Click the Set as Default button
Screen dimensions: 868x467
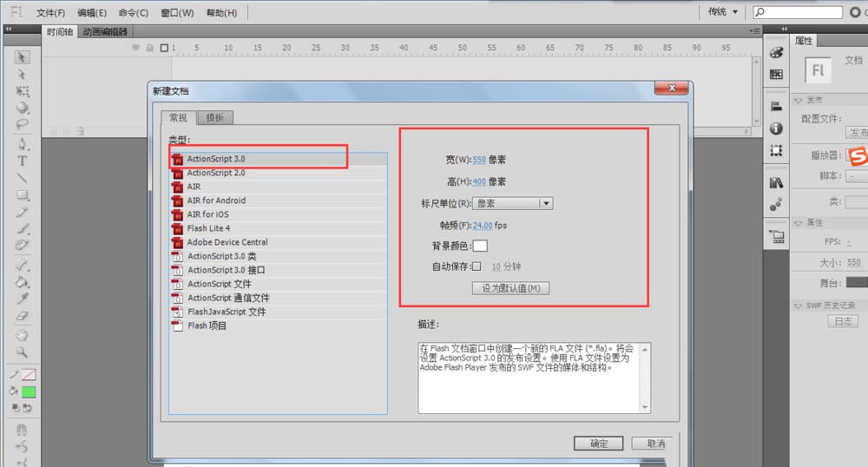[510, 288]
